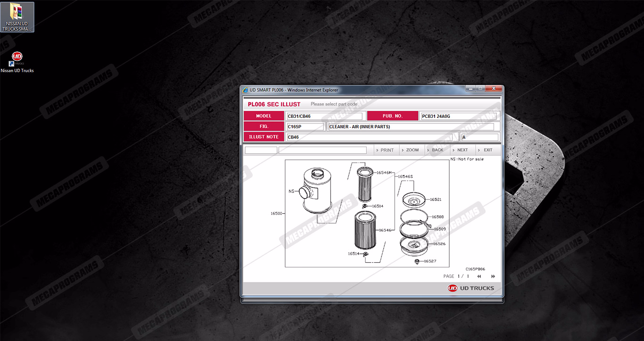644x341 pixels.
Task: Select part code 16526 in the diagram
Action: [x=439, y=244]
